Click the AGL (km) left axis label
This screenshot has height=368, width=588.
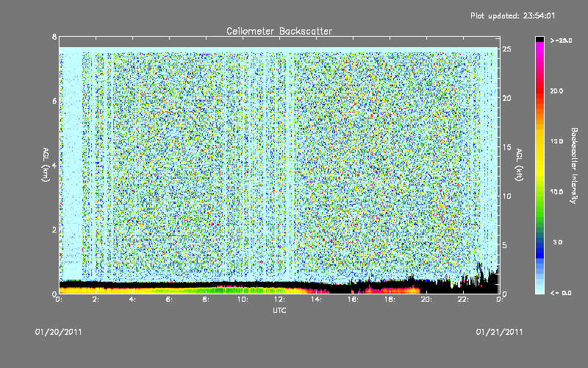(46, 165)
